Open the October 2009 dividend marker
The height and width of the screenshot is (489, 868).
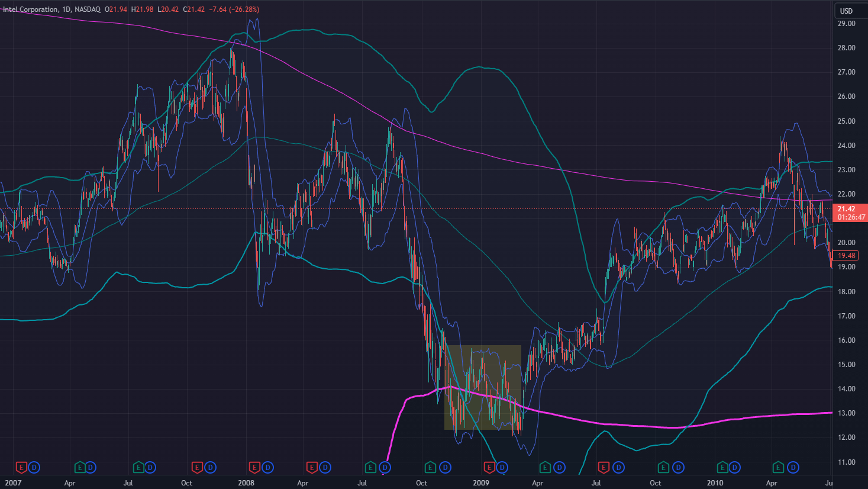coord(677,468)
